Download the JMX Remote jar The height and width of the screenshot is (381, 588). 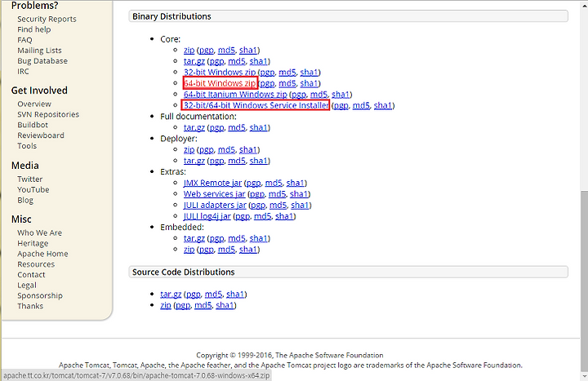tap(212, 183)
